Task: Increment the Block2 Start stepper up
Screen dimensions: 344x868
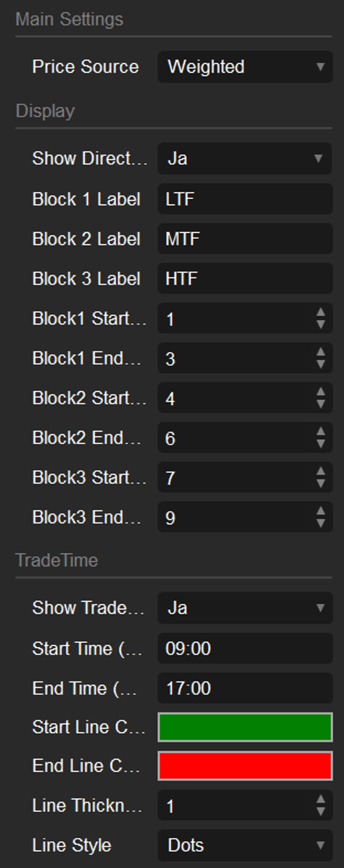Action: tap(320, 393)
